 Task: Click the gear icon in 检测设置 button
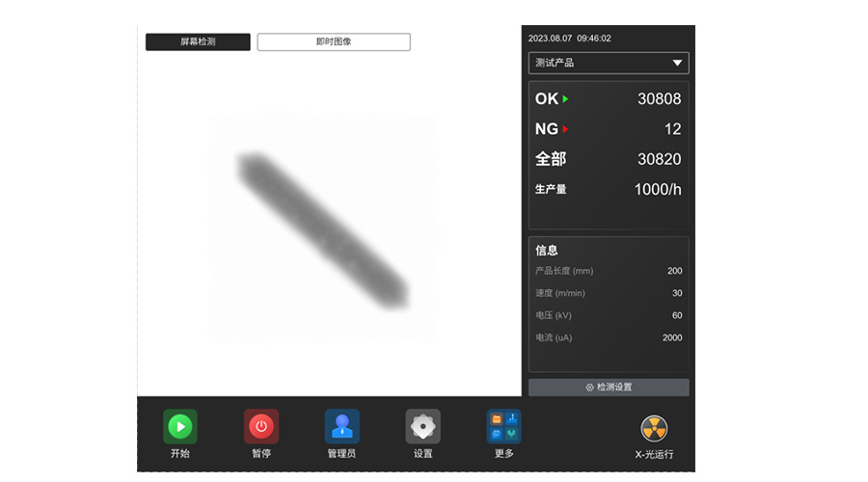(x=589, y=388)
